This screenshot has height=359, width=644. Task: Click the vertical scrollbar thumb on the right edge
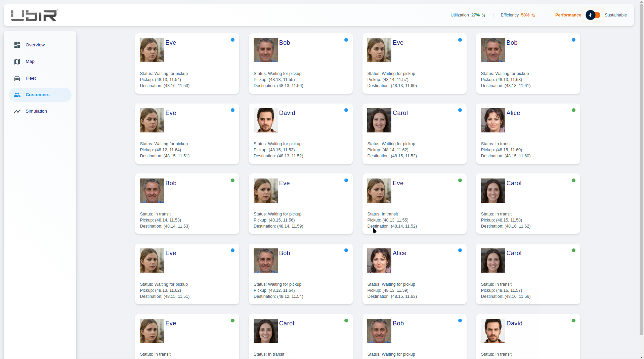(642, 170)
